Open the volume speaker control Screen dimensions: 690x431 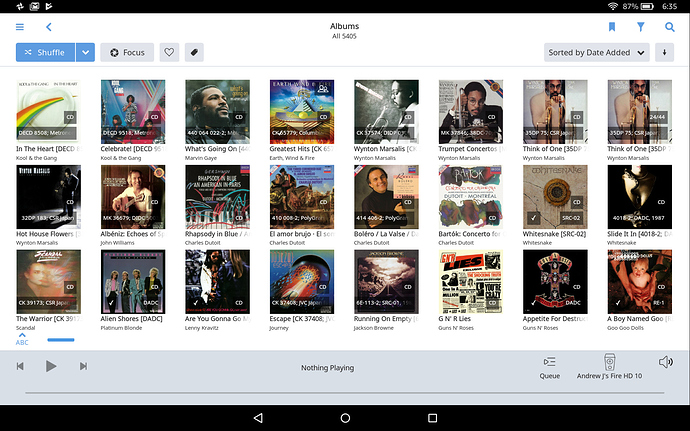point(666,362)
